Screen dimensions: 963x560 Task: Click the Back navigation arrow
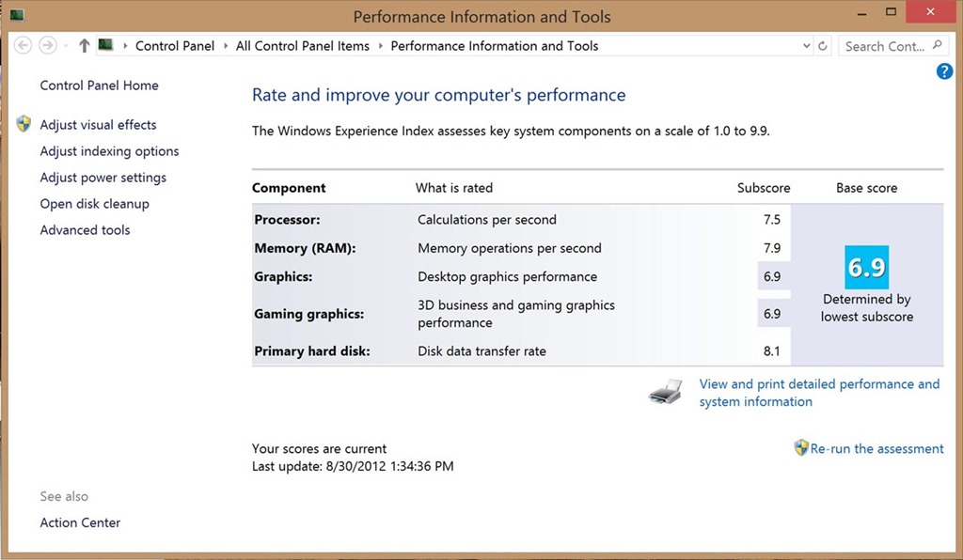tap(23, 45)
